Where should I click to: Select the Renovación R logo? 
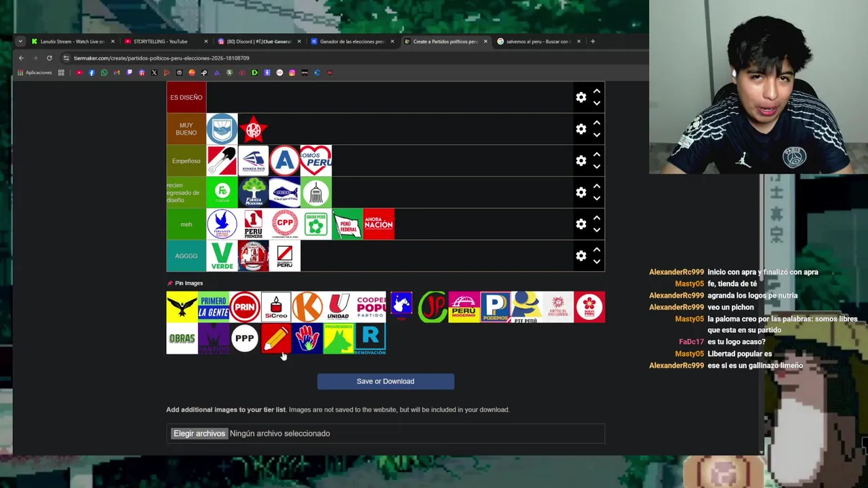[x=370, y=338]
